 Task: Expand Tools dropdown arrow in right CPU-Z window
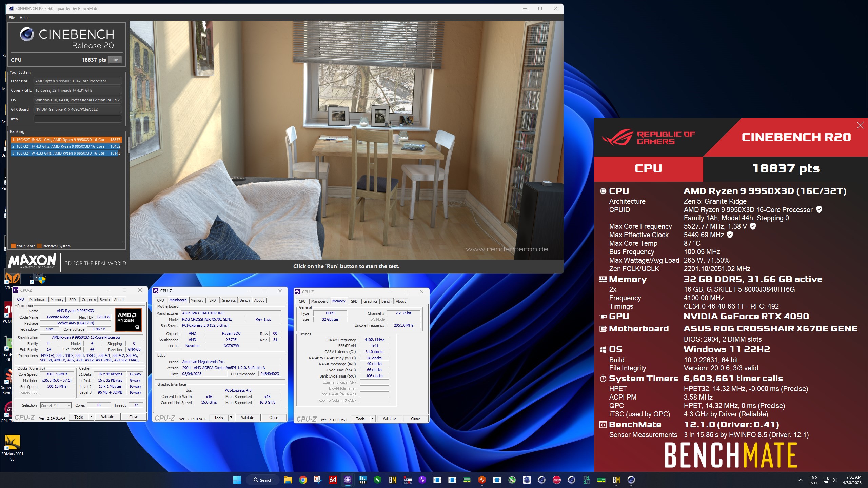(373, 419)
